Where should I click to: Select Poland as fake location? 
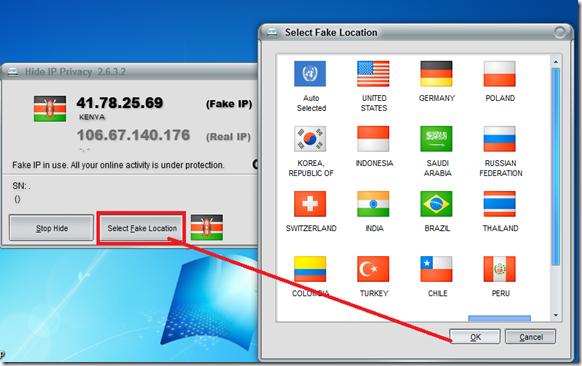pyautogui.click(x=499, y=74)
